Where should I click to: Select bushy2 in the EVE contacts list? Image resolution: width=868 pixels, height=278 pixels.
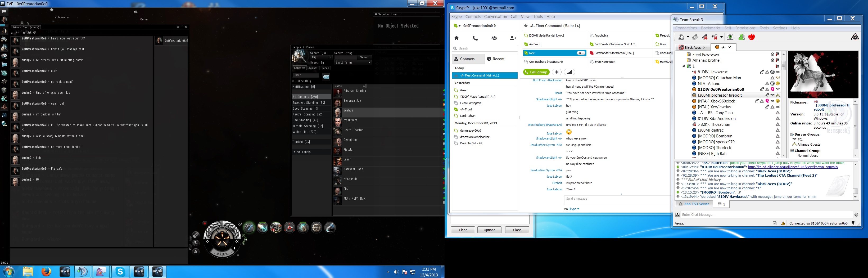[x=388, y=112]
